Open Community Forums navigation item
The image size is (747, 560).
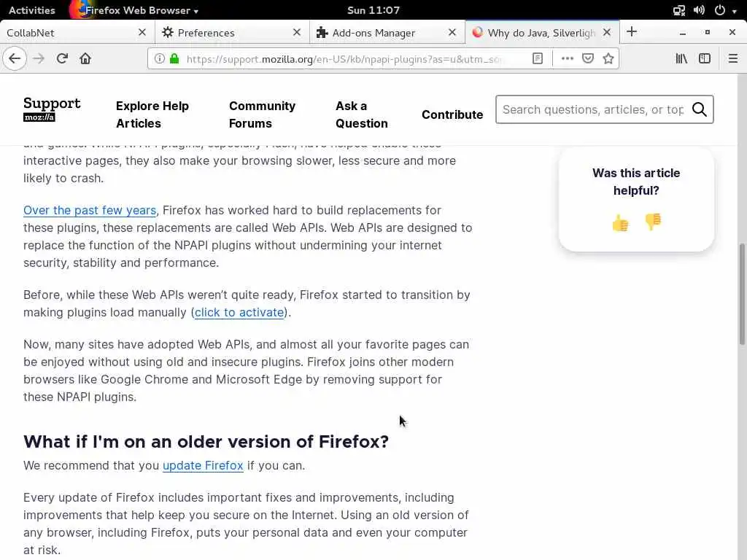(x=262, y=114)
